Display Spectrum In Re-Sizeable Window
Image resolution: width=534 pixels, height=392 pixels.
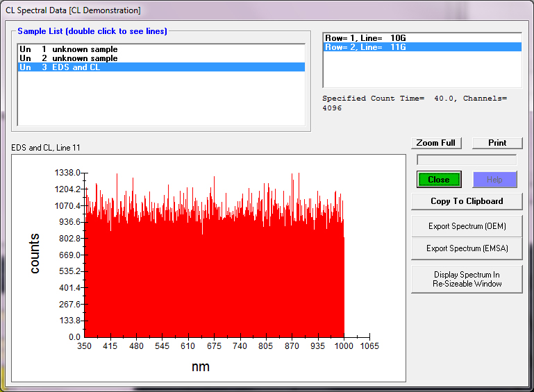pos(467,279)
